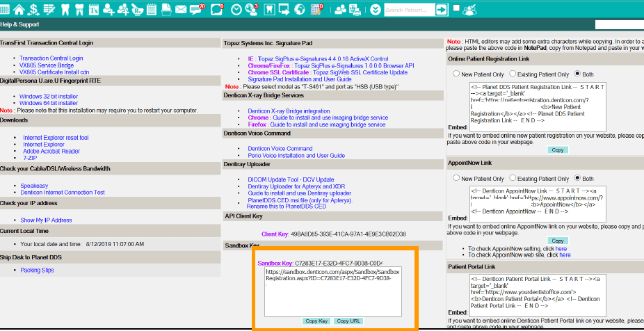Open spreadsheet pencil icon with badge 0
Image resolution: width=644 pixels, height=331 pixels.
[x=316, y=9]
